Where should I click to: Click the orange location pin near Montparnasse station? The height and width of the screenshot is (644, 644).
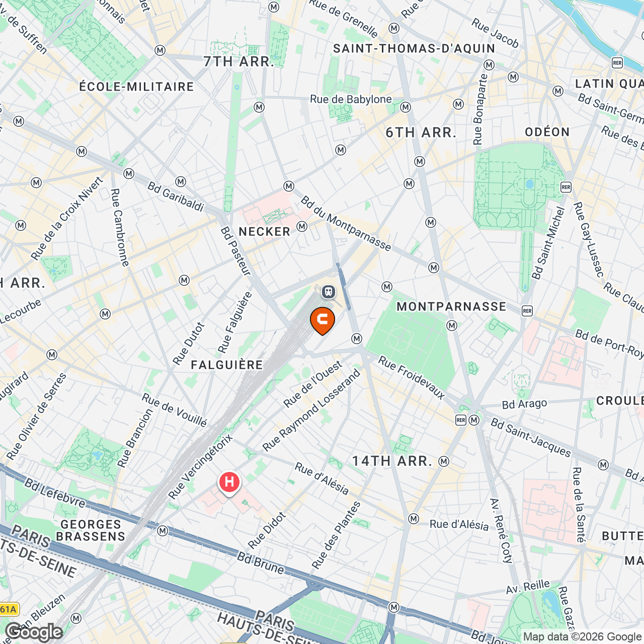(323, 321)
